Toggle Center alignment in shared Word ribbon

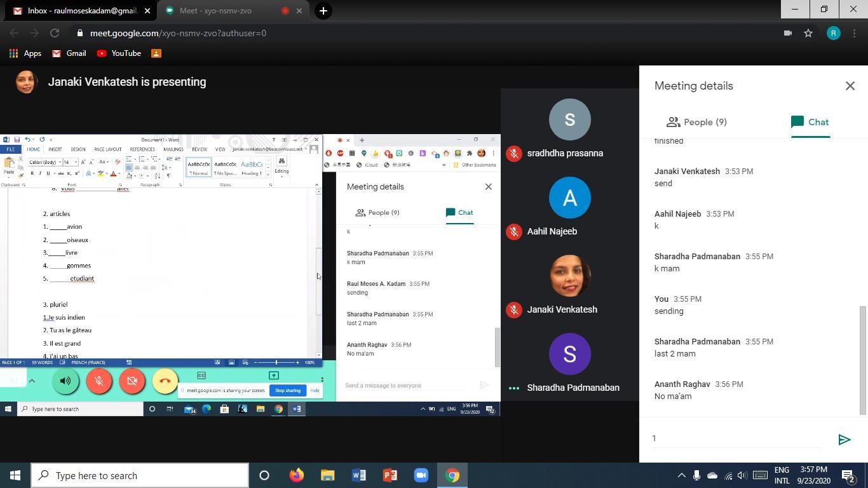(x=137, y=168)
